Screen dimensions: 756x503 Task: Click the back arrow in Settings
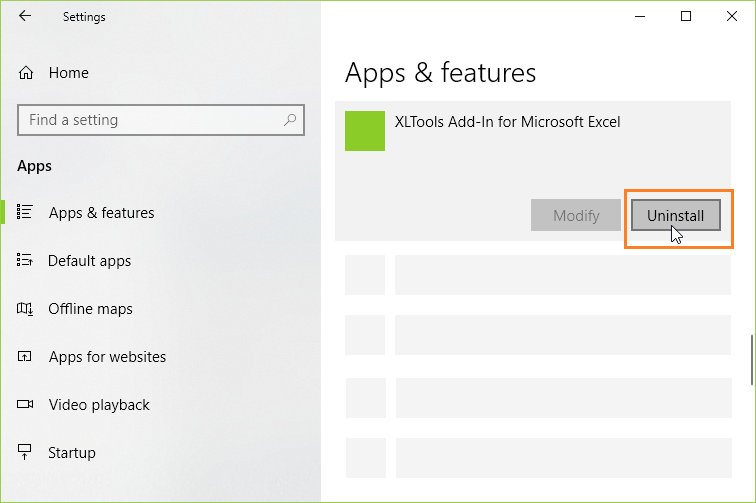[25, 16]
